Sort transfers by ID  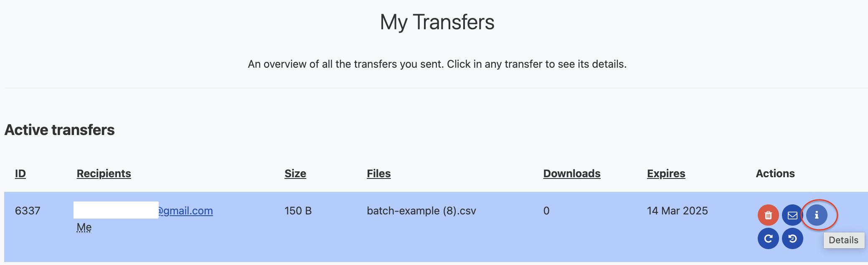[20, 173]
